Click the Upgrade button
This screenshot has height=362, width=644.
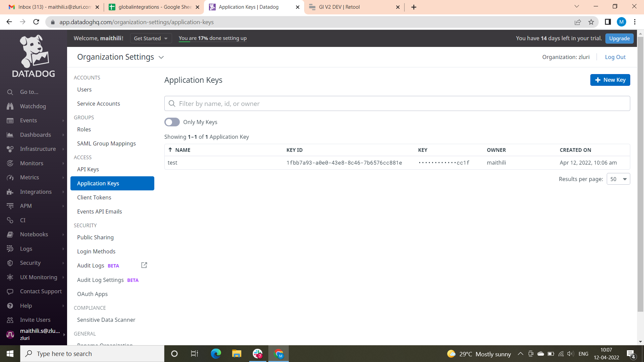[x=619, y=38]
